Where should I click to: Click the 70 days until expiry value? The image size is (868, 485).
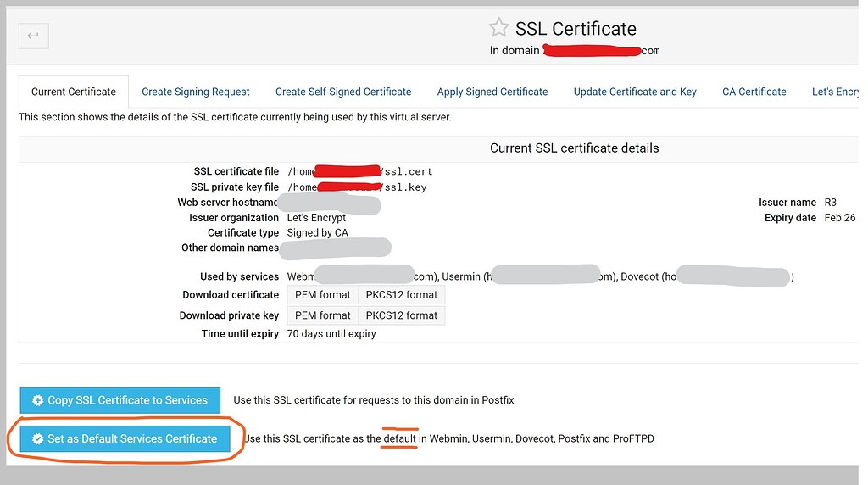pos(331,334)
